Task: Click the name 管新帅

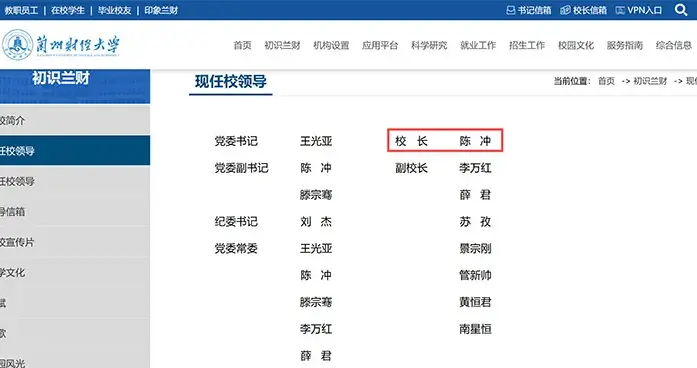Action: click(x=475, y=275)
